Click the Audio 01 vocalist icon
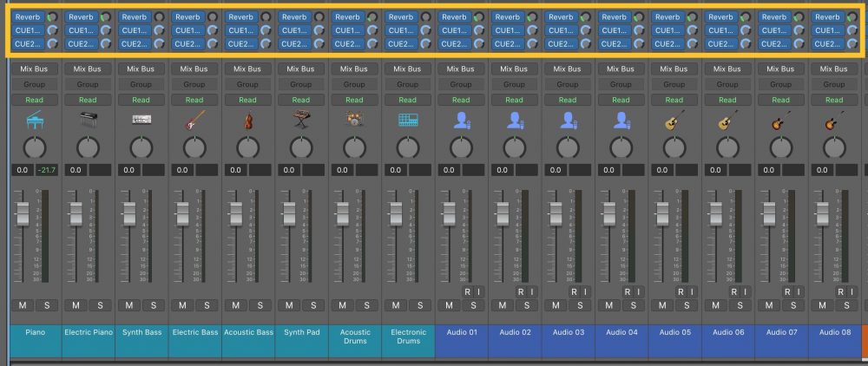 [461, 121]
